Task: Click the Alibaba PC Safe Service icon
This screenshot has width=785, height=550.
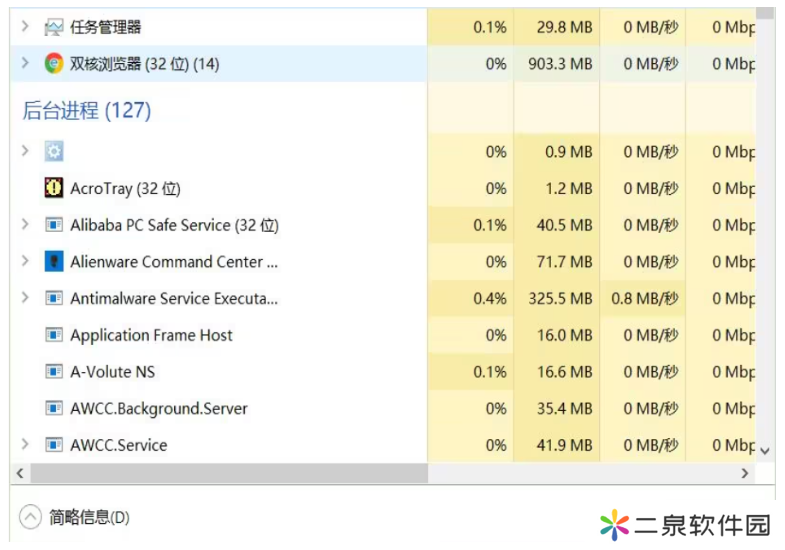Action: [54, 225]
